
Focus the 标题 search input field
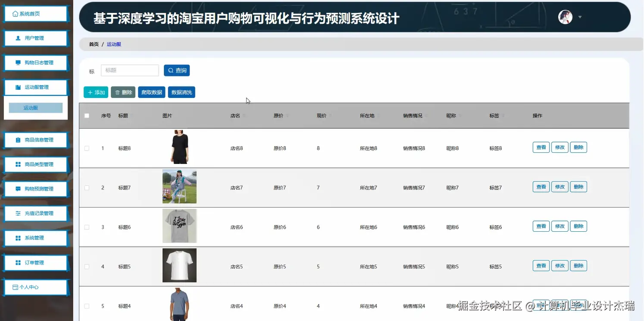(130, 70)
